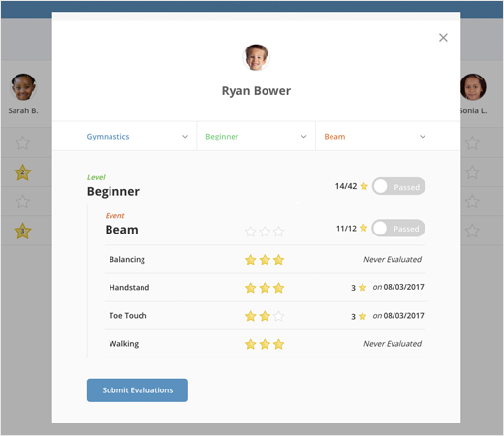Open the Beam event dropdown

coord(375,137)
